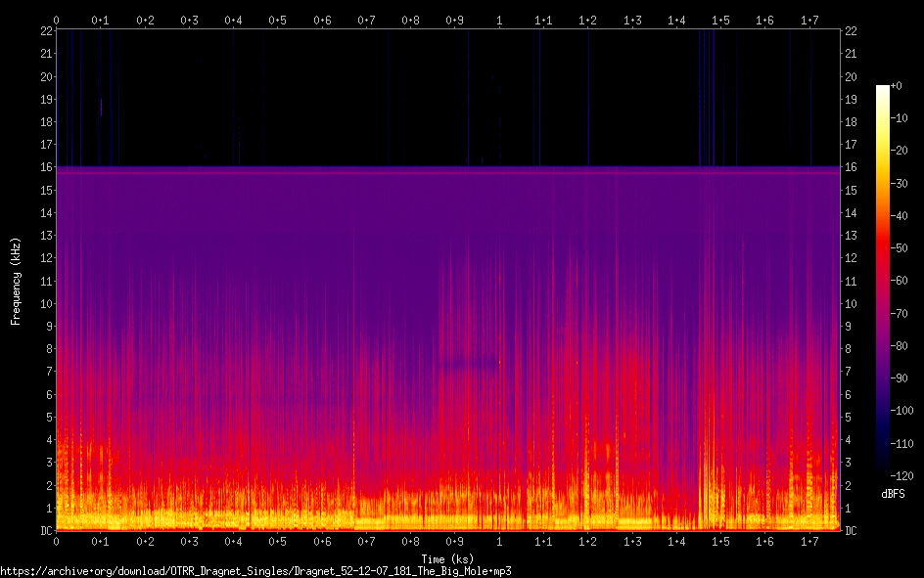
Task: Click the "Time (ks)" axis title
Action: pos(446,558)
